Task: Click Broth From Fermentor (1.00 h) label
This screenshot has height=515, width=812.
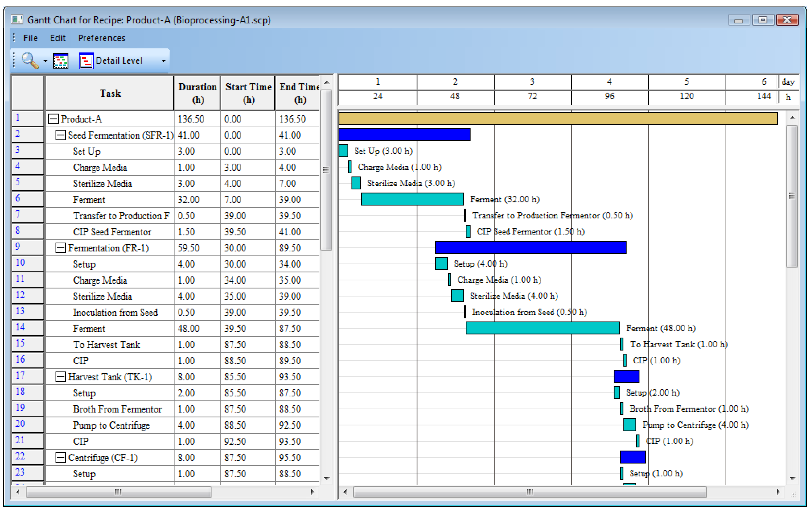Action: click(x=689, y=409)
